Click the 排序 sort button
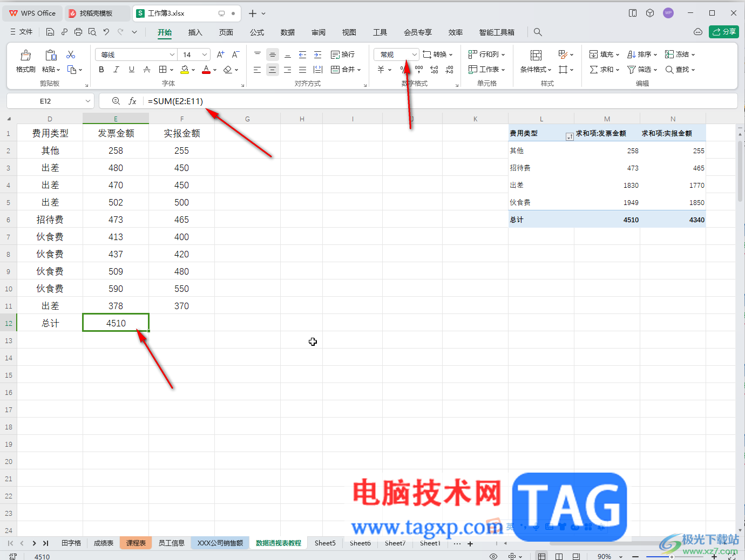745x560 pixels. [x=642, y=54]
